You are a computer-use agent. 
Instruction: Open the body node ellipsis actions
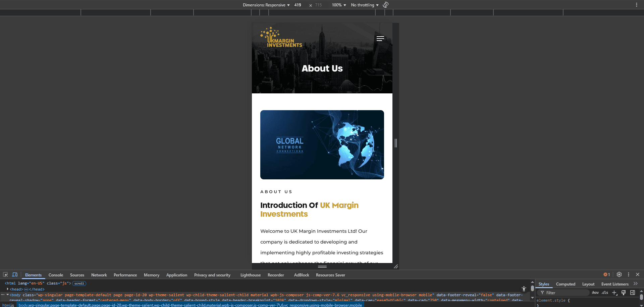[x=3, y=295]
